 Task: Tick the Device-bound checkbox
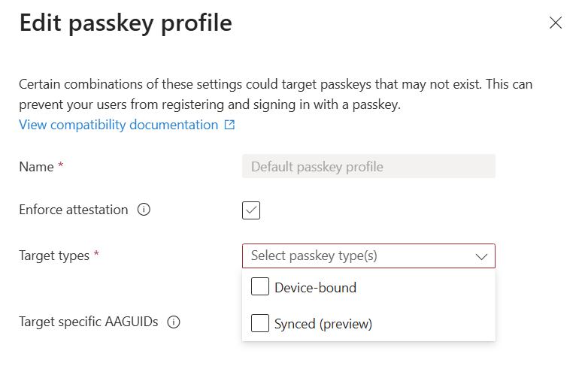click(260, 287)
